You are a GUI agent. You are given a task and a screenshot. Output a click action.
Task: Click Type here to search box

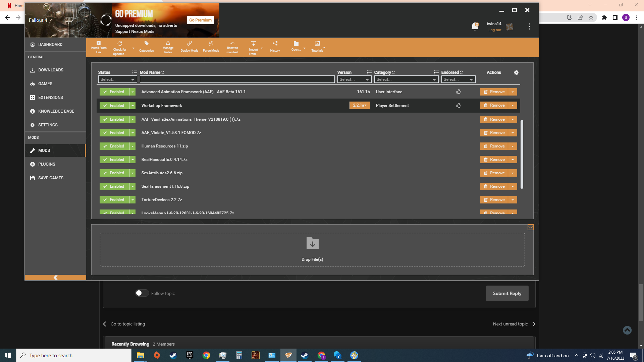coord(74,355)
